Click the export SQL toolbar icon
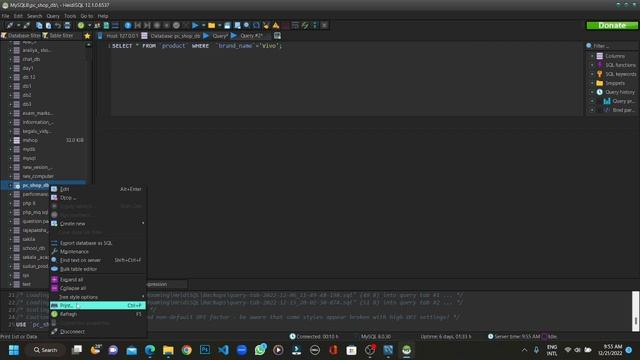This screenshot has width=640, height=360. (x=106, y=25)
